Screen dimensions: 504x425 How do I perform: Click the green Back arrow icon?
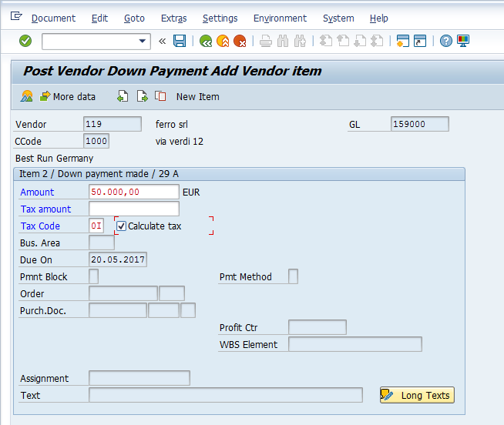[x=206, y=41]
